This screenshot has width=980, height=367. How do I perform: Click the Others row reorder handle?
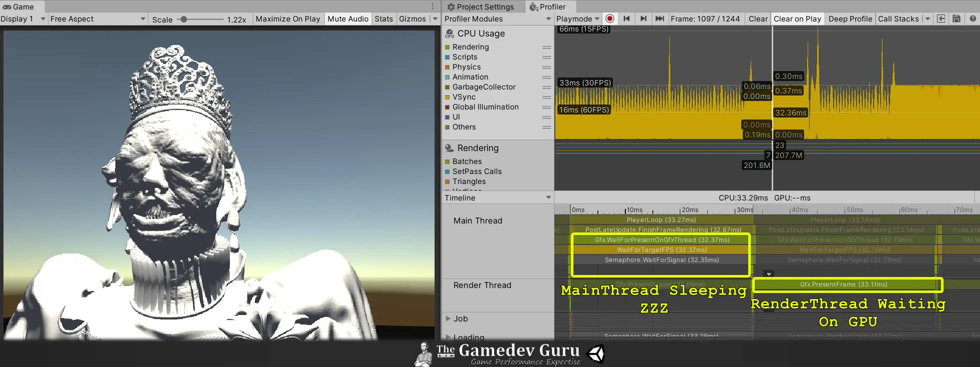click(546, 127)
